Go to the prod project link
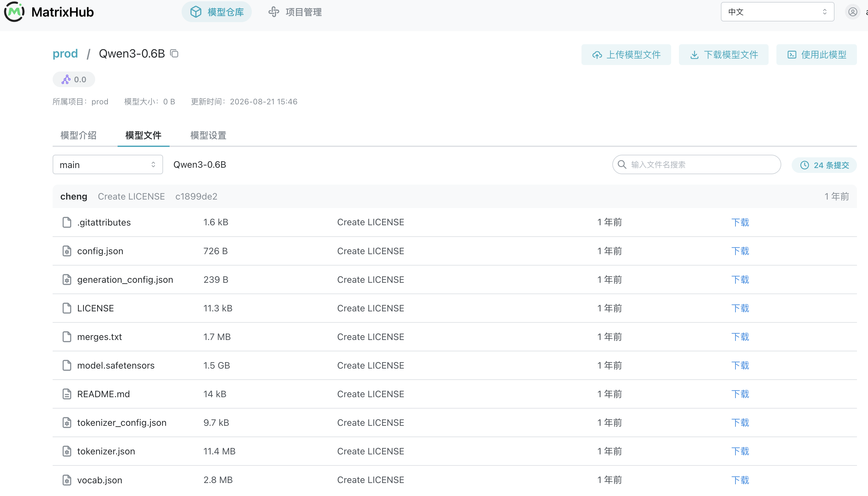The height and width of the screenshot is (496, 868). [65, 54]
